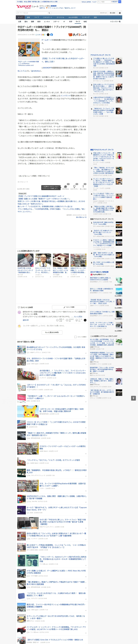Open the ランキング navigation tab
This screenshot has width=138, height=644.
[x=86, y=17]
